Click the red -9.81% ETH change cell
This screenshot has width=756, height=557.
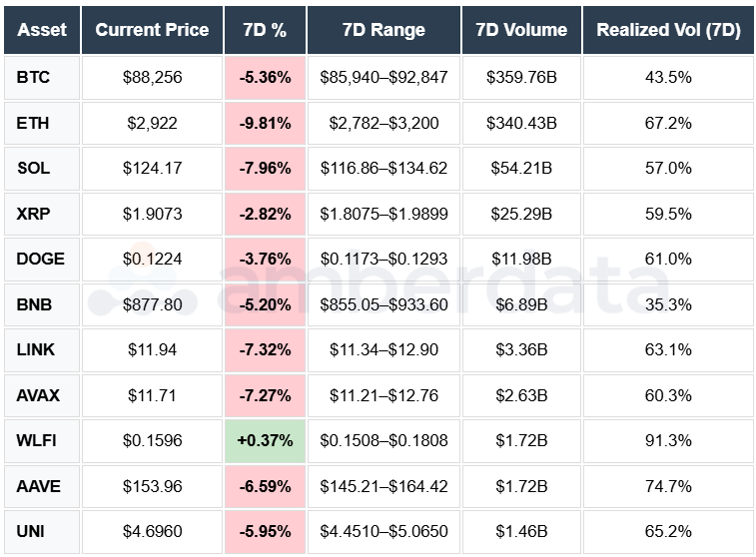pyautogui.click(x=265, y=123)
